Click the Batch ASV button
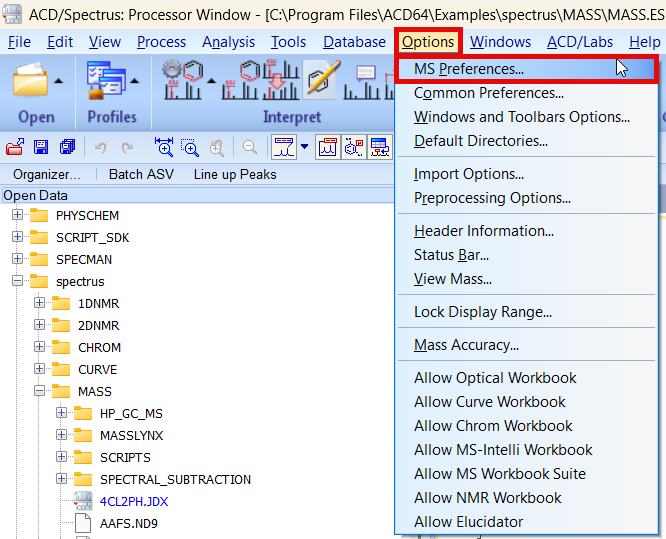This screenshot has width=666, height=539. point(141,175)
